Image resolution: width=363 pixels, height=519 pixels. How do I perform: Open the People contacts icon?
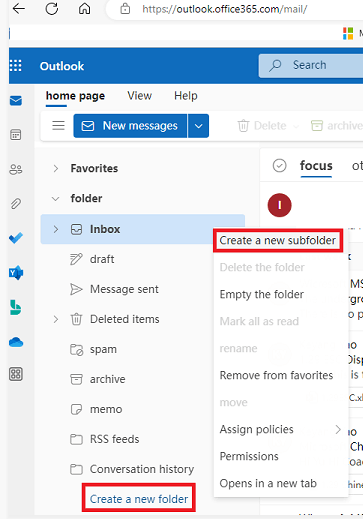pos(16,169)
